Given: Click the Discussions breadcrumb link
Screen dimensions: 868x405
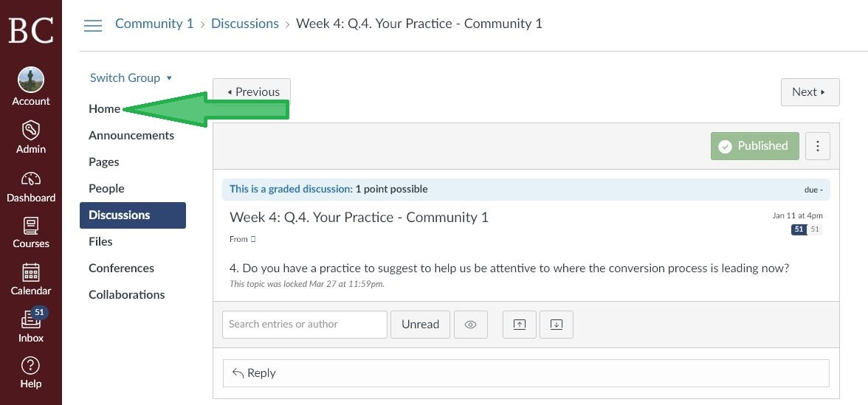Looking at the screenshot, I should point(245,24).
